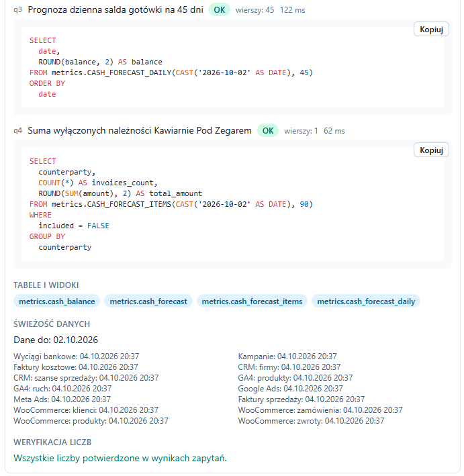Click the 'WooCommerce: klienci' freshness entry
464x476 pixels.
pos(86,410)
